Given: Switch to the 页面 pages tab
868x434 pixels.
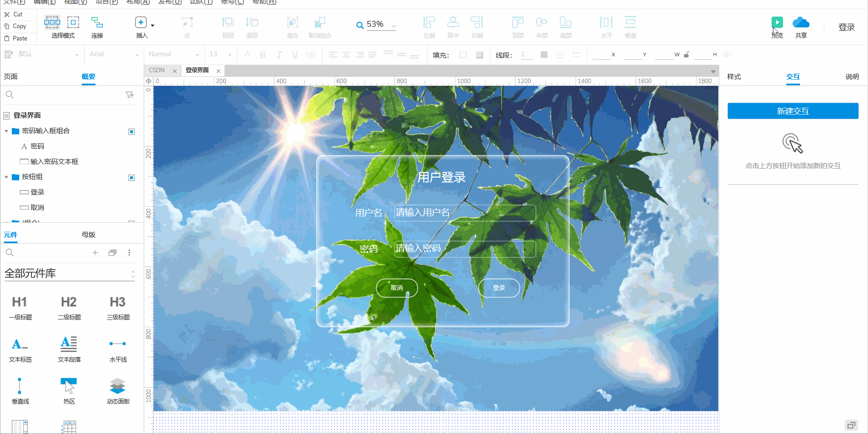Looking at the screenshot, I should (11, 76).
